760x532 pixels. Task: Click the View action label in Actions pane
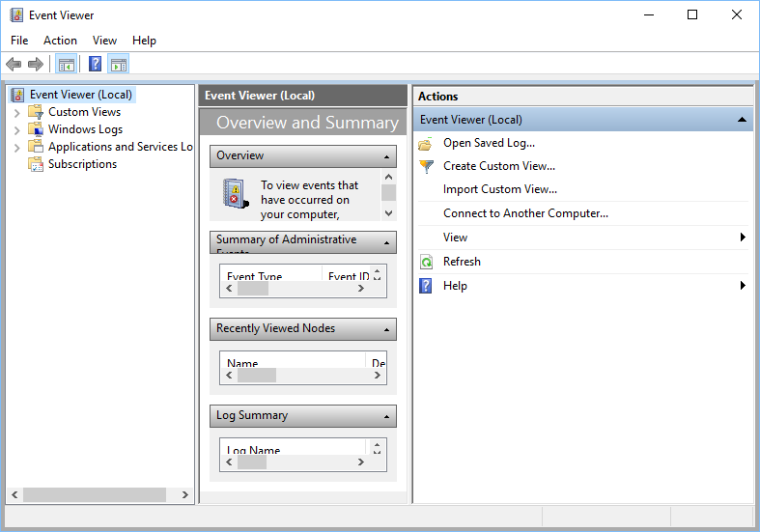[455, 238]
